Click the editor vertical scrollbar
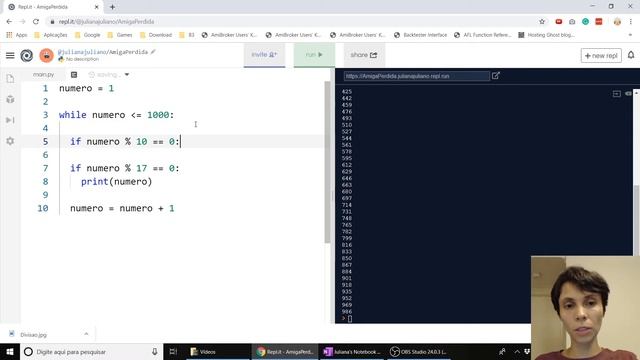This screenshot has width=640, height=360. pyautogui.click(x=327, y=162)
